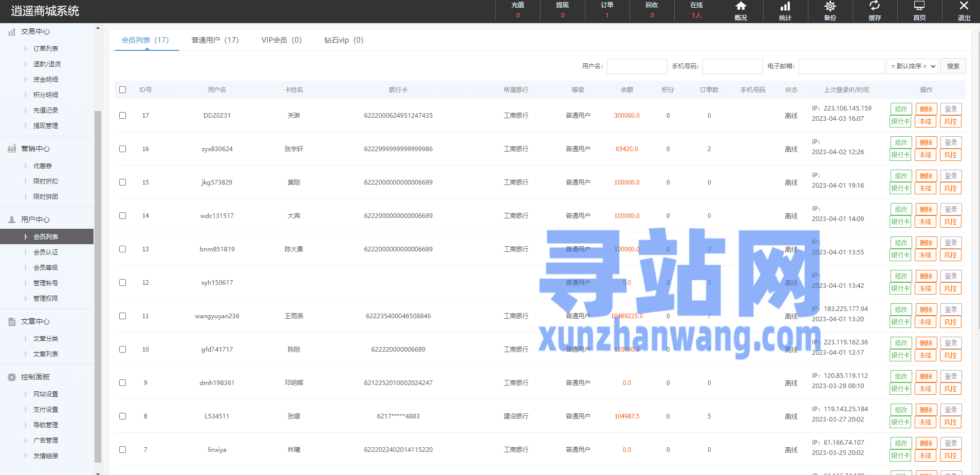Select checkbox for wangyuyan236
Image resolution: width=980 pixels, height=475 pixels.
122,316
